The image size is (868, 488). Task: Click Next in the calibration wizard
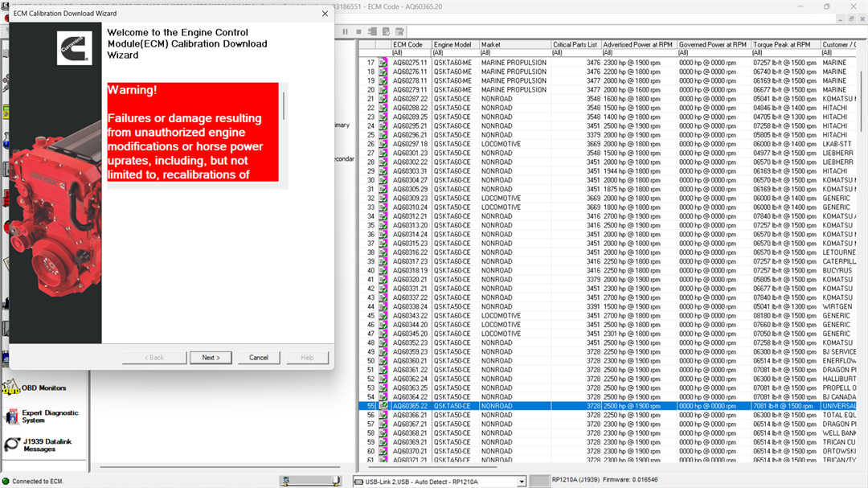[x=211, y=357]
